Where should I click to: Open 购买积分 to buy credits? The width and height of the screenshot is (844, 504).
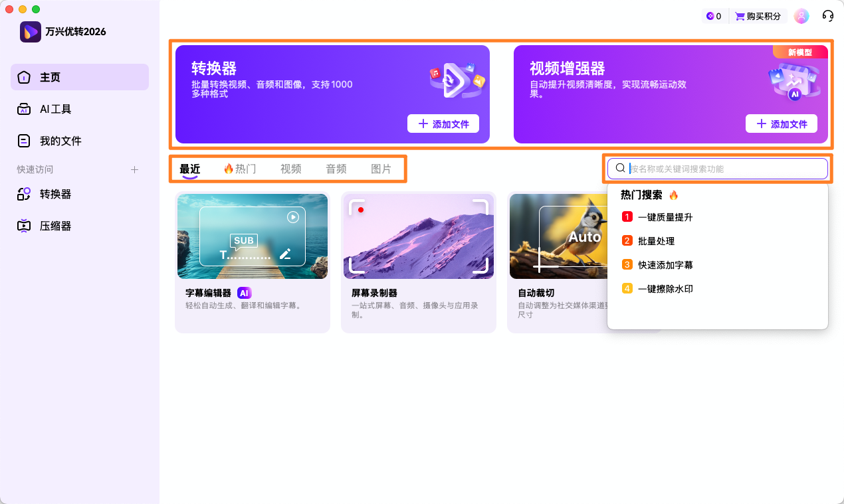(x=758, y=15)
